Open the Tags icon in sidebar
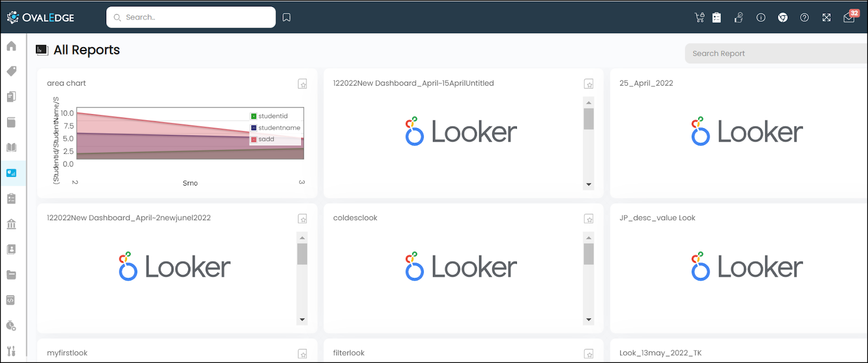The image size is (868, 363). 11,71
